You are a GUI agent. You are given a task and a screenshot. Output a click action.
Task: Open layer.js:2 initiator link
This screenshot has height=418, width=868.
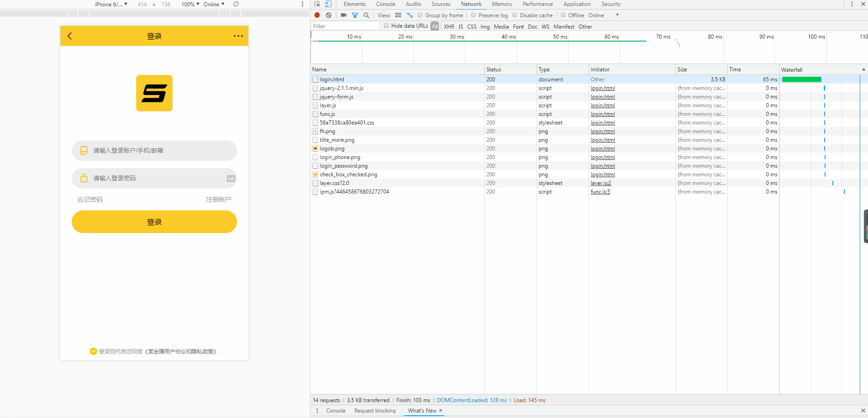coord(601,183)
